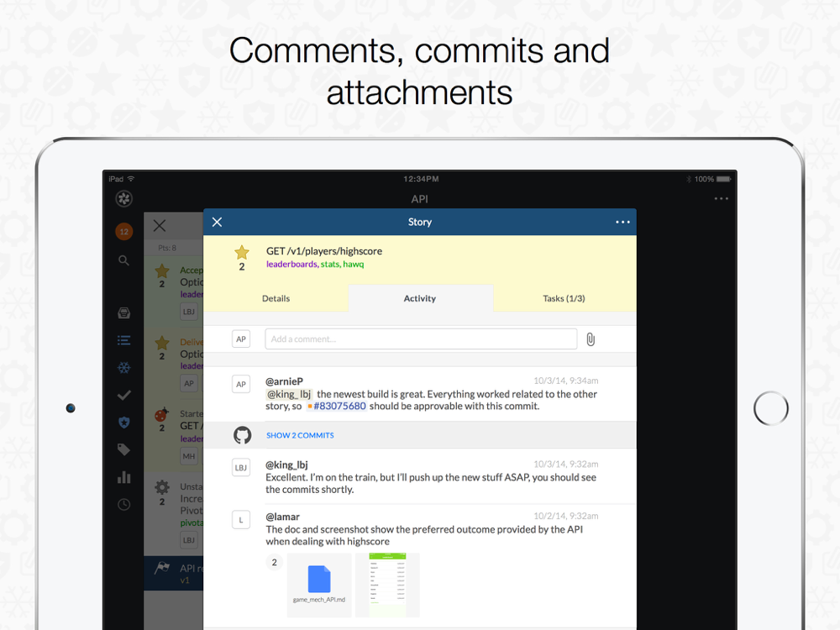
Task: Tap the L avatar on lamar's comment
Action: click(x=241, y=520)
